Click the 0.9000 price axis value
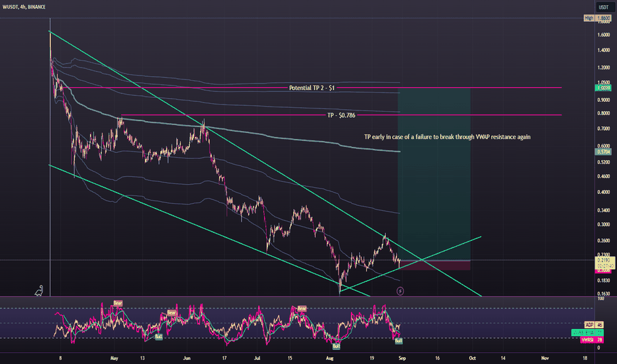Image resolution: width=617 pixels, height=364 pixels. tap(604, 100)
